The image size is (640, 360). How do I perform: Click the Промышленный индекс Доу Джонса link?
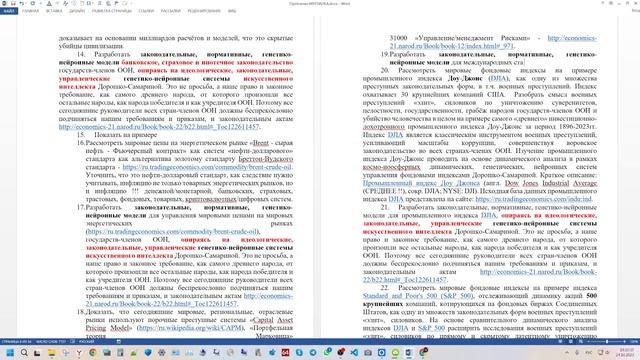(x=421, y=183)
